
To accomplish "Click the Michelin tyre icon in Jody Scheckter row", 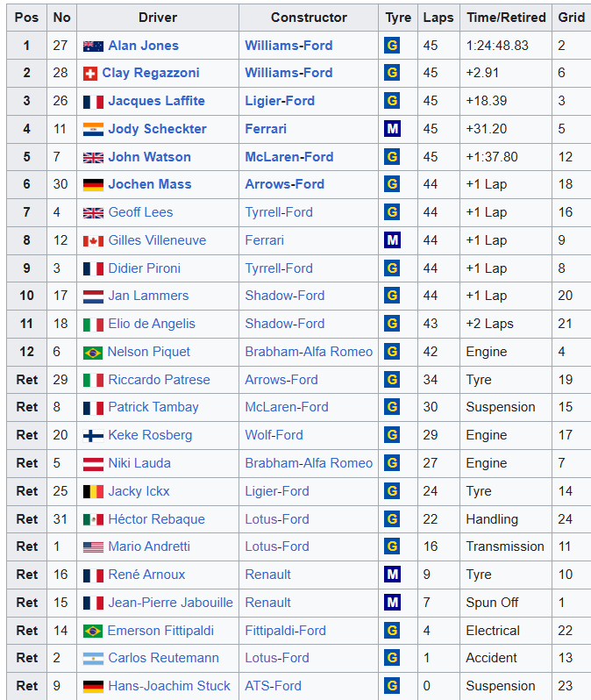I will coord(392,129).
